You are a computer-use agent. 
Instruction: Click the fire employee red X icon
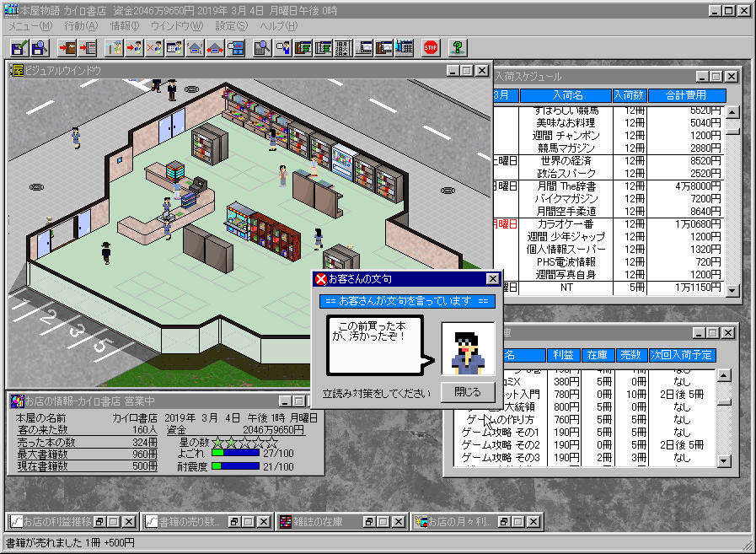click(x=153, y=47)
